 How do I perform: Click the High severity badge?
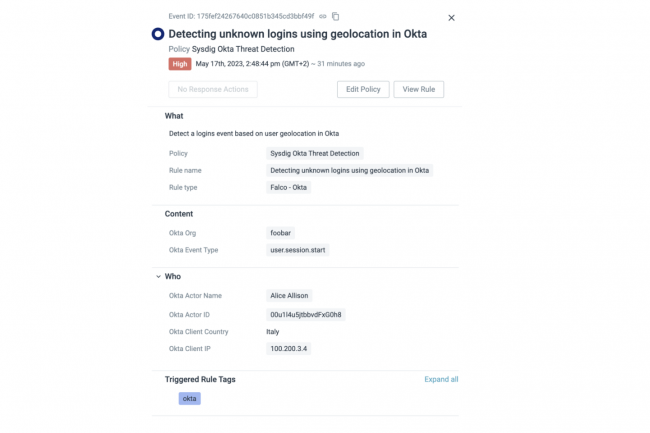[x=180, y=63]
